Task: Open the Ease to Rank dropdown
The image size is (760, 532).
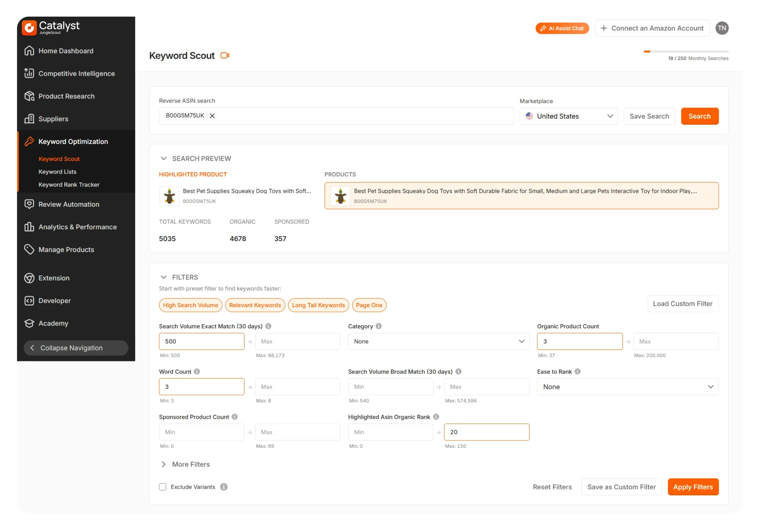Action: pos(628,387)
